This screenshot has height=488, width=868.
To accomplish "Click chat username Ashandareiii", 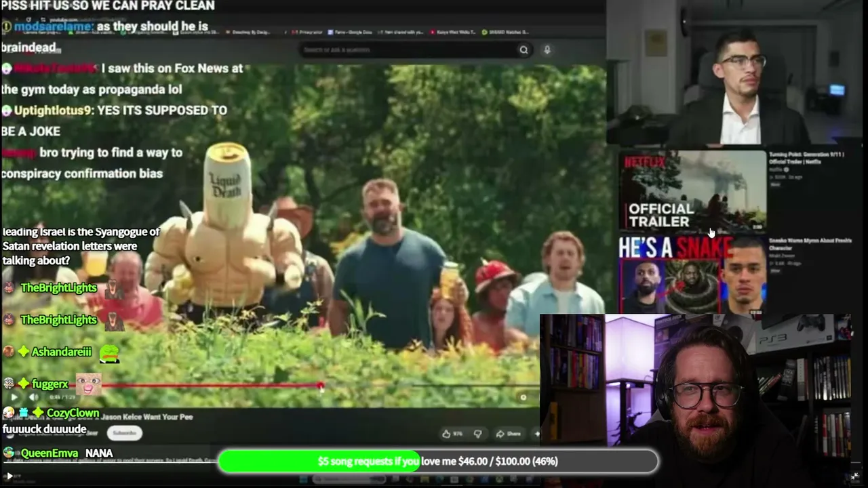I will (x=61, y=352).
